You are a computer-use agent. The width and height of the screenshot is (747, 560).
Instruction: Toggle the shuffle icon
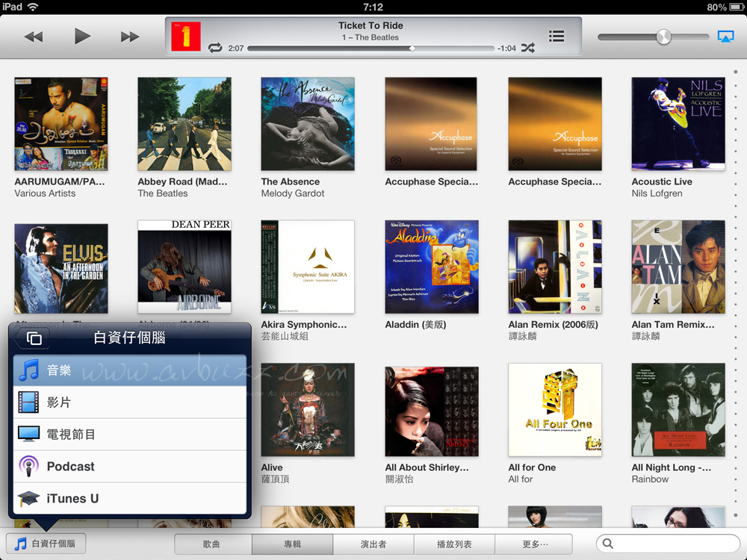coord(527,48)
